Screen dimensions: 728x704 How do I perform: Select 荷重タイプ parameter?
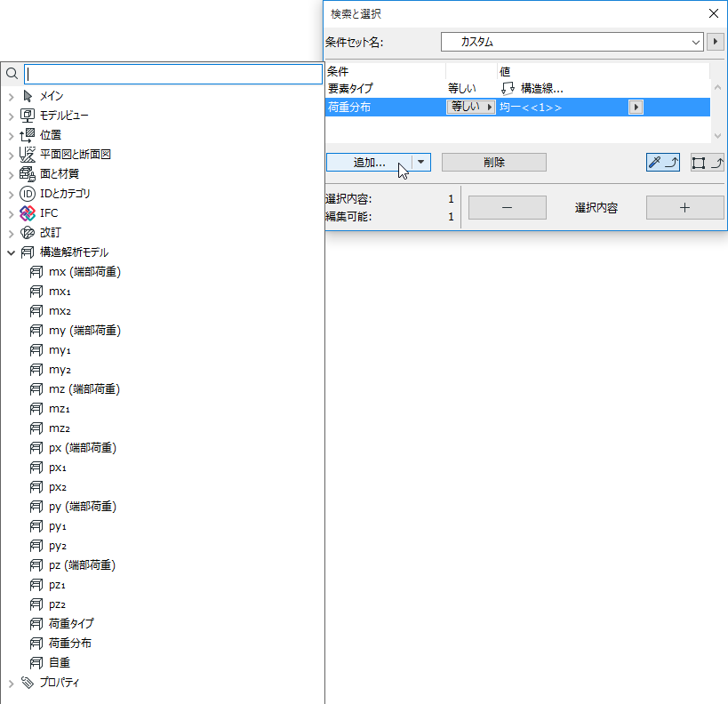click(71, 624)
